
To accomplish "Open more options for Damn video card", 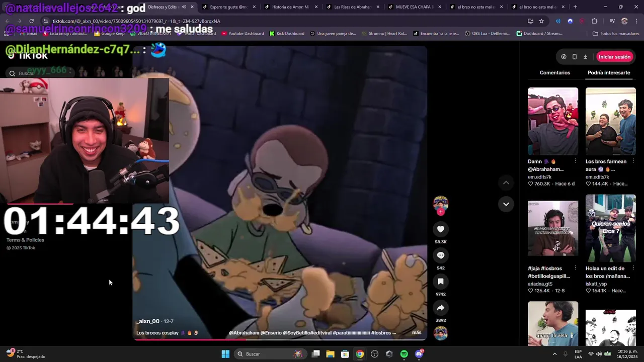I will pyautogui.click(x=575, y=161).
